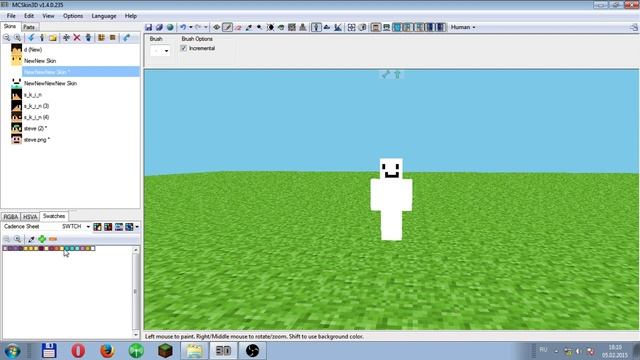Click the Undo arrow icon
Image resolution: width=640 pixels, height=360 pixels.
pos(183,27)
